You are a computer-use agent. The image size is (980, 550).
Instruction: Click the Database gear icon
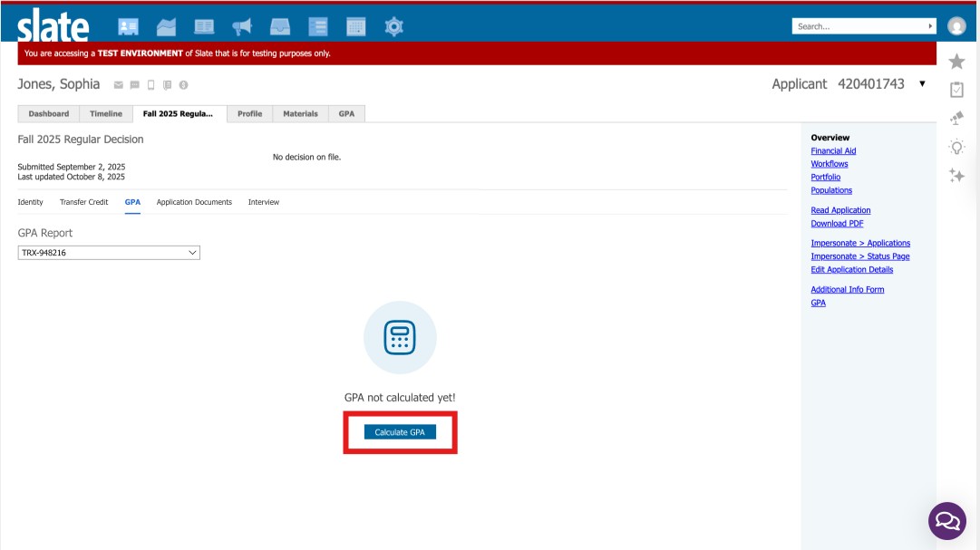click(x=393, y=26)
